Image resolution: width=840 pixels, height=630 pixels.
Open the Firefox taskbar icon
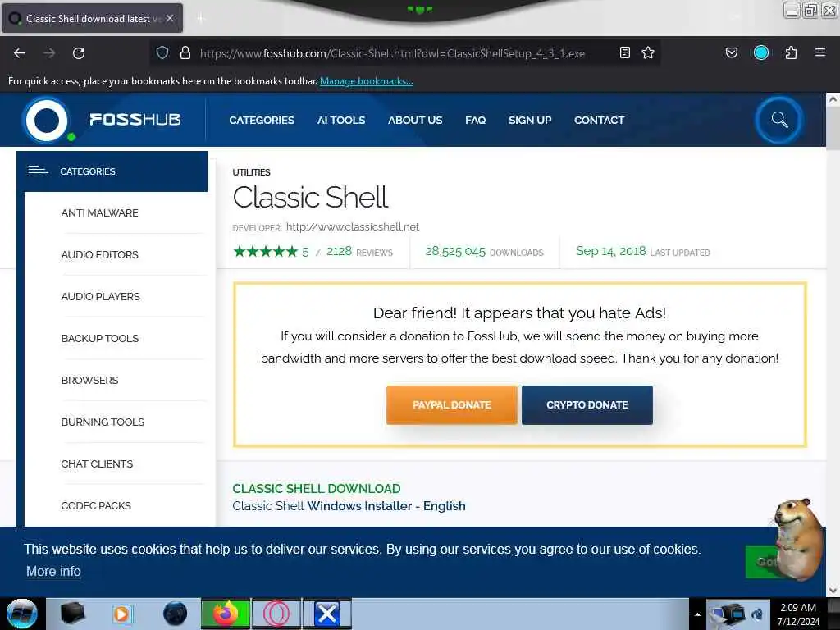[226, 614]
